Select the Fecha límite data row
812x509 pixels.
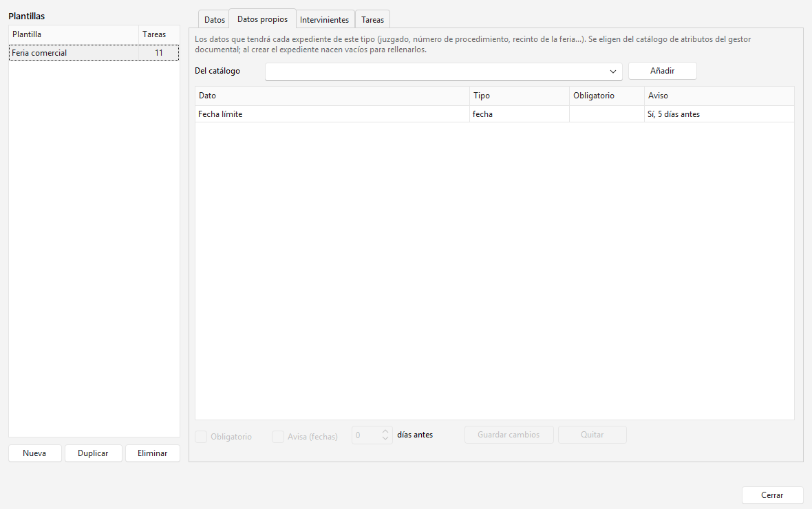tap(495, 114)
